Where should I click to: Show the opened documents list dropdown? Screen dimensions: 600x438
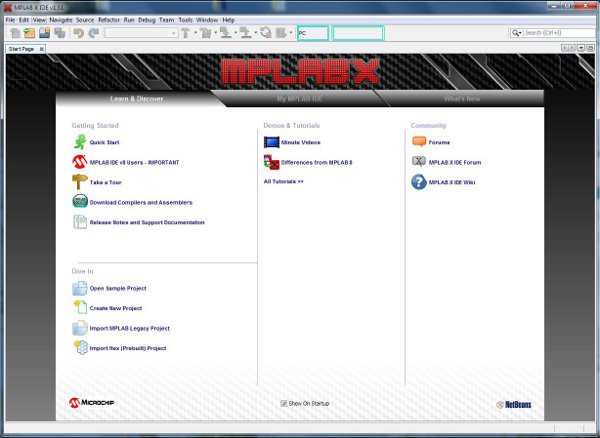pos(581,48)
